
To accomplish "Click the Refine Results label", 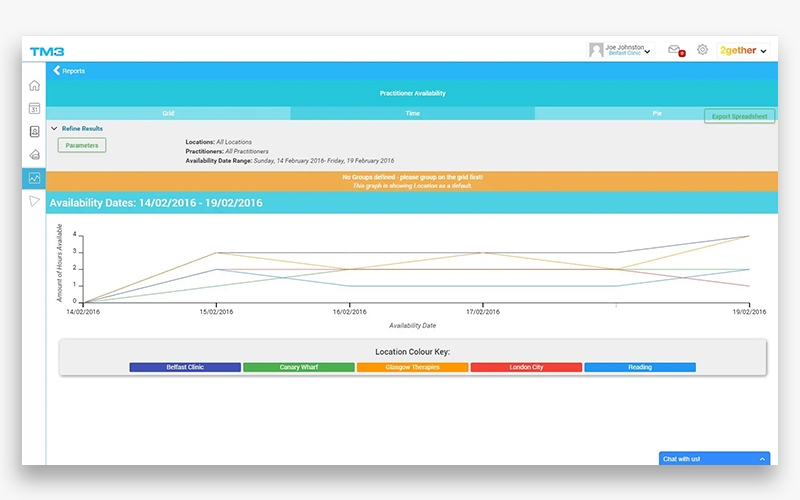I will point(82,129).
